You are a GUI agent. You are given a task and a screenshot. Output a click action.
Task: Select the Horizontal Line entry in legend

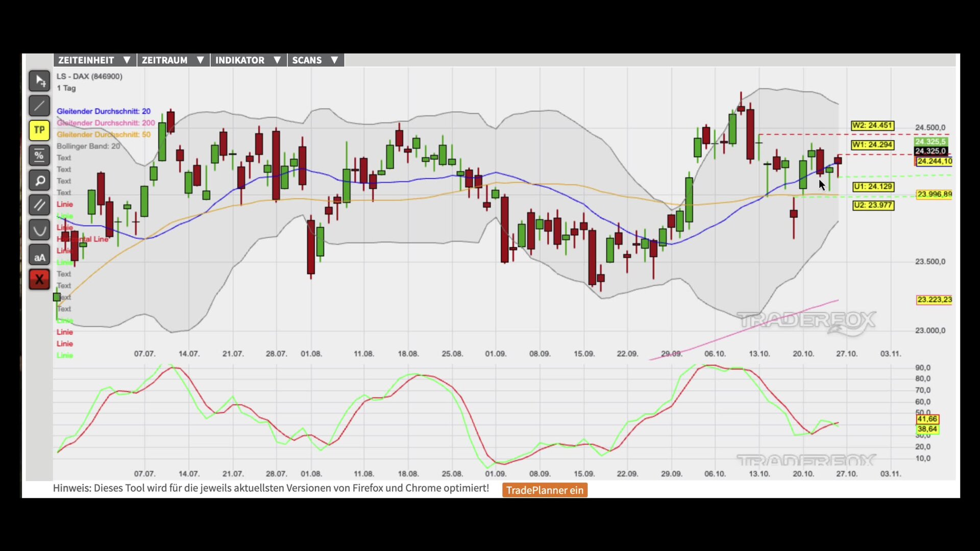tap(83, 239)
